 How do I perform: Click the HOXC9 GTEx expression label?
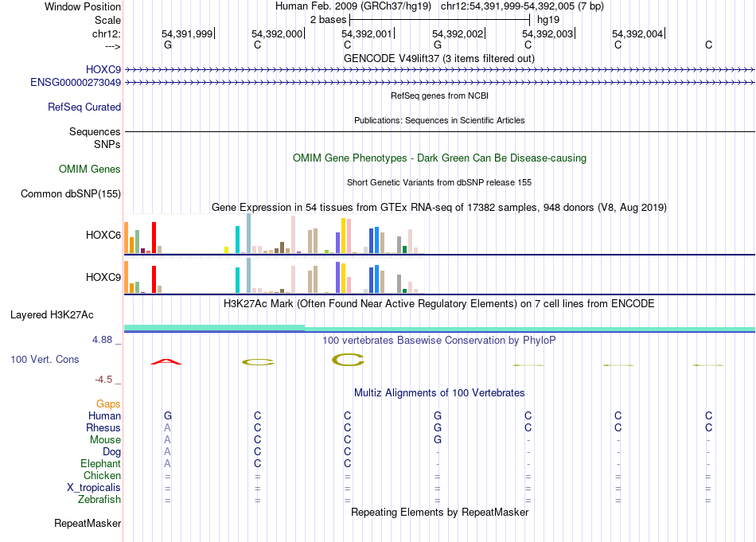(103, 277)
